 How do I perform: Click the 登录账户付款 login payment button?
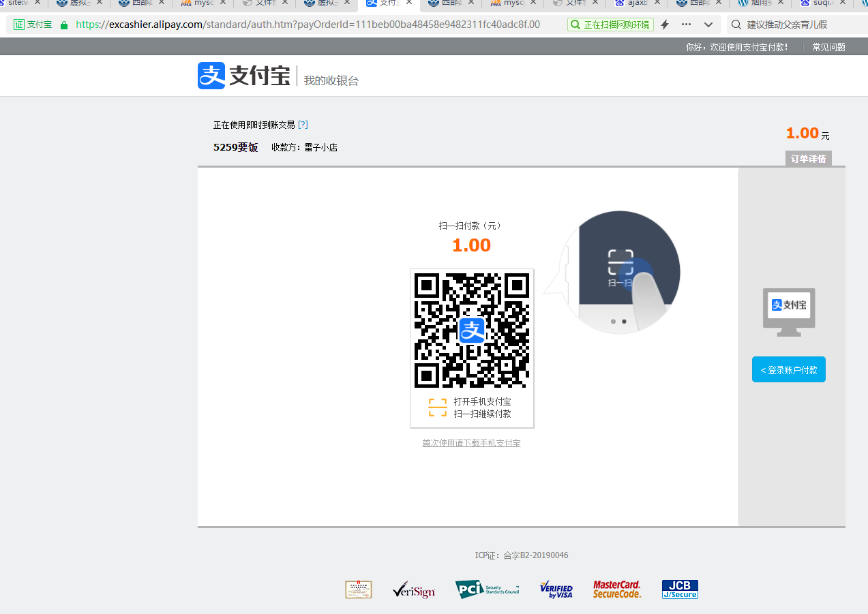[789, 369]
